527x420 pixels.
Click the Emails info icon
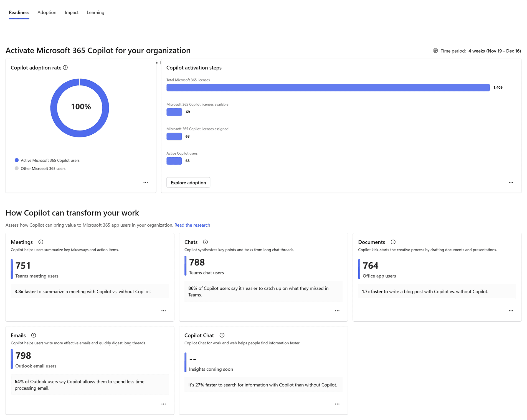point(34,335)
